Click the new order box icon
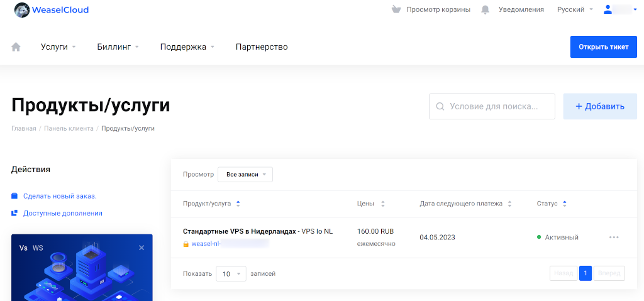 pyautogui.click(x=14, y=196)
